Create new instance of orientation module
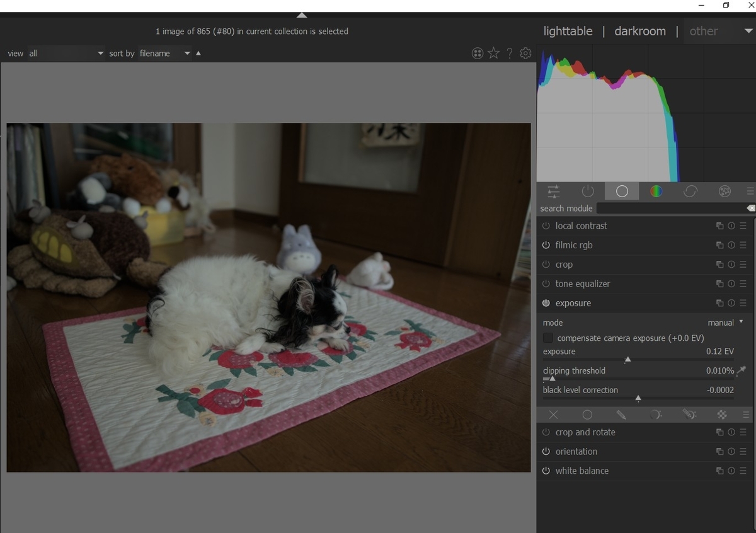This screenshot has height=533, width=756. click(719, 452)
